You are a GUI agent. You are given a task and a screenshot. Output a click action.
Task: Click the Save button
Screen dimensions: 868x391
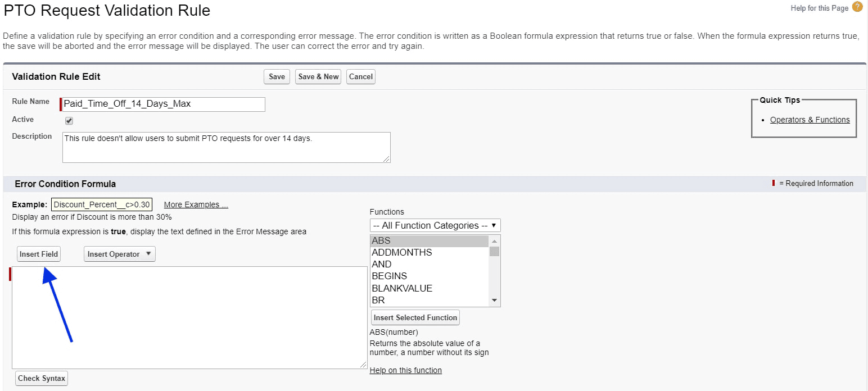coord(277,76)
